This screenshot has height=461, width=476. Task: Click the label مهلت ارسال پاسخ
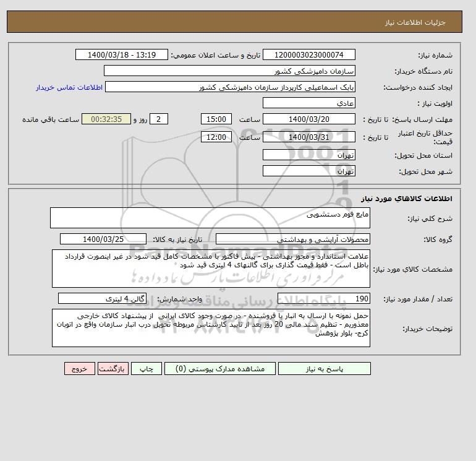pos(422,119)
